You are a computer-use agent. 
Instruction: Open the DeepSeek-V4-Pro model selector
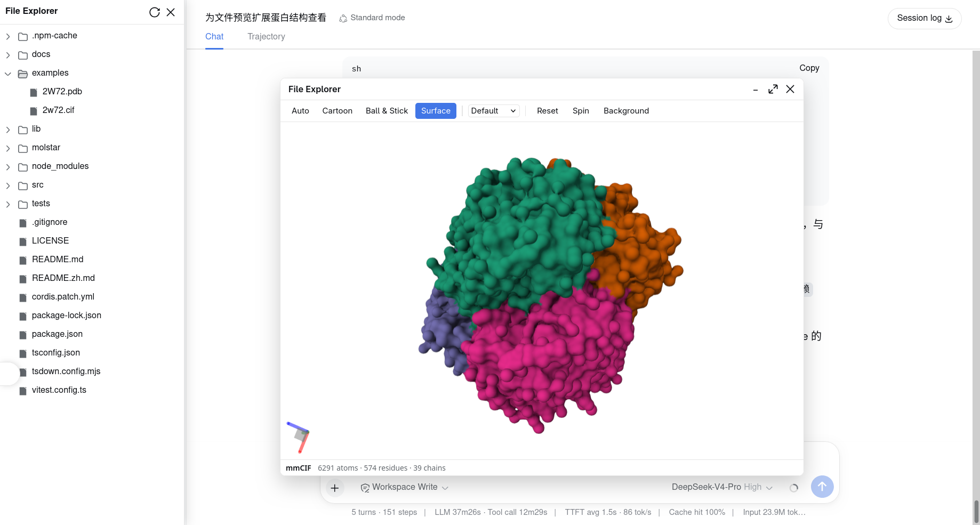tap(722, 487)
